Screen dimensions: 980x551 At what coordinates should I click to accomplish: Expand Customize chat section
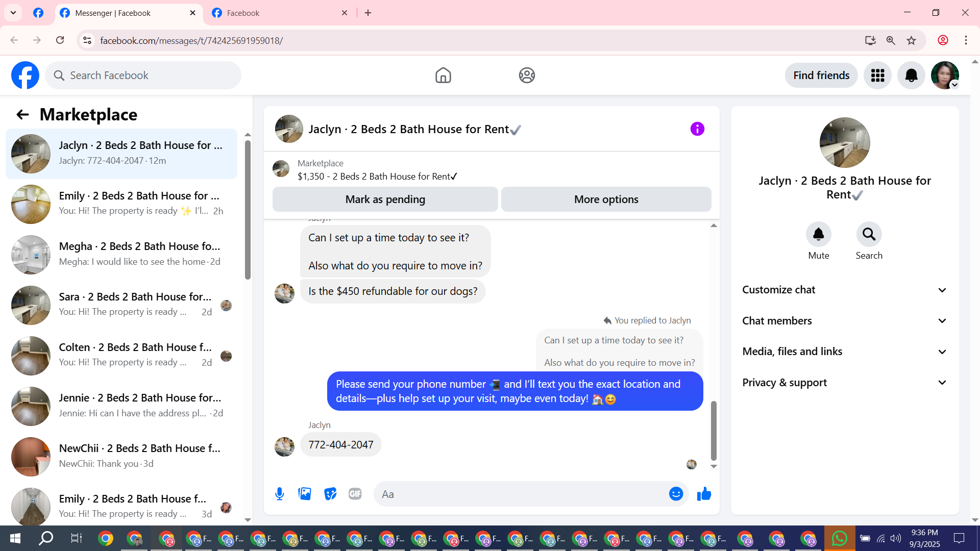pyautogui.click(x=844, y=290)
